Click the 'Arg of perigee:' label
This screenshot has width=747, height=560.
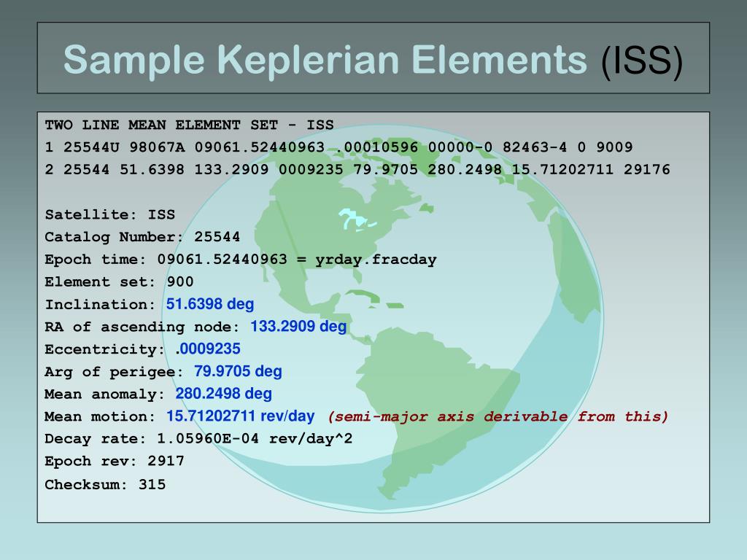[114, 371]
